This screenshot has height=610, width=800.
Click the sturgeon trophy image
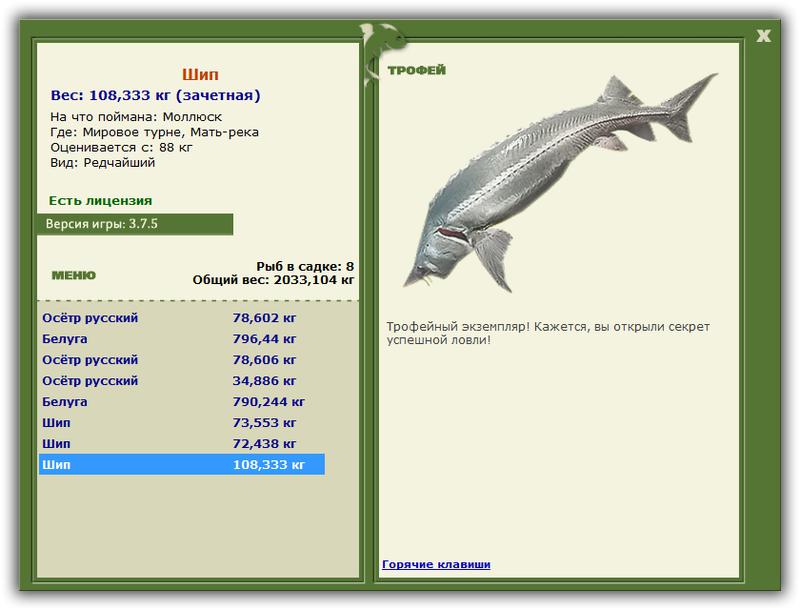pos(560,183)
